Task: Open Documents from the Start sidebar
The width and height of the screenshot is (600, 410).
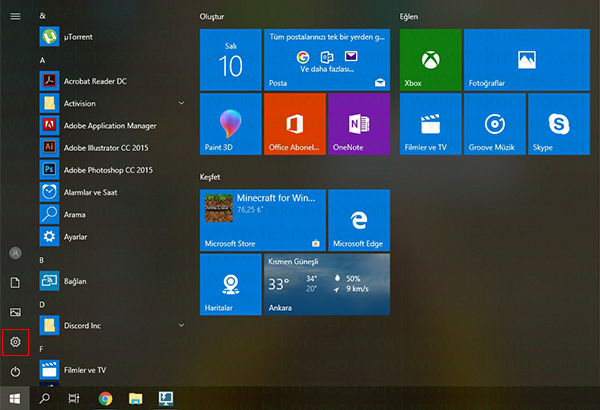Action: click(15, 283)
